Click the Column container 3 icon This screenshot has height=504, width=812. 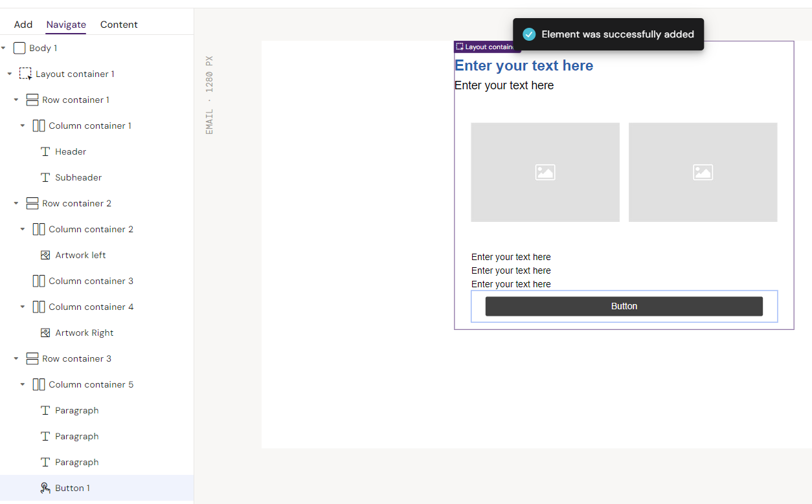click(39, 281)
